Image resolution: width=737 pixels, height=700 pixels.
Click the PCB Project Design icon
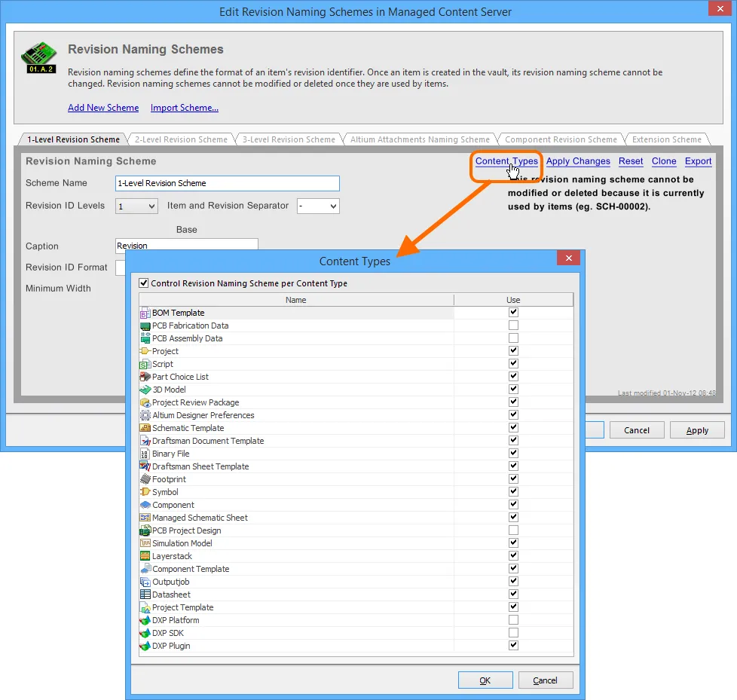point(145,530)
